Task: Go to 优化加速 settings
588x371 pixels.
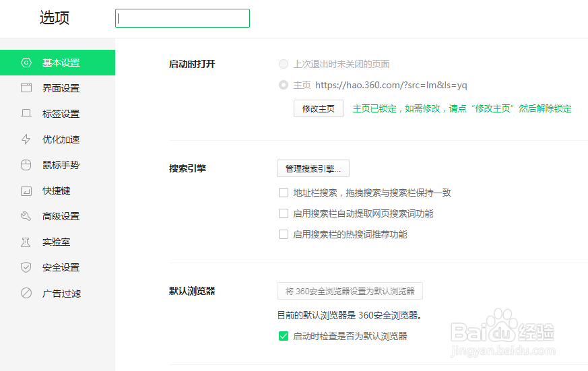Action: [57, 139]
